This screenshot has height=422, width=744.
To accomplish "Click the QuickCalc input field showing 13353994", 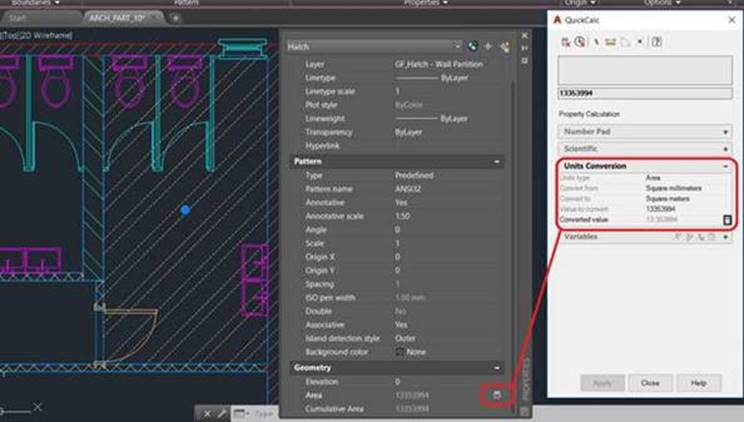I will (645, 93).
